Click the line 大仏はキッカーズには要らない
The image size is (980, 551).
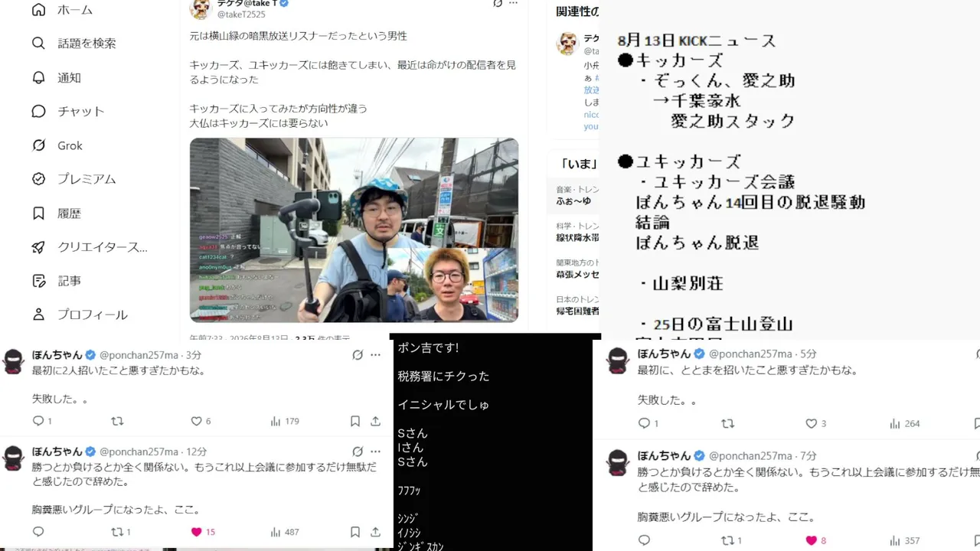pos(259,123)
